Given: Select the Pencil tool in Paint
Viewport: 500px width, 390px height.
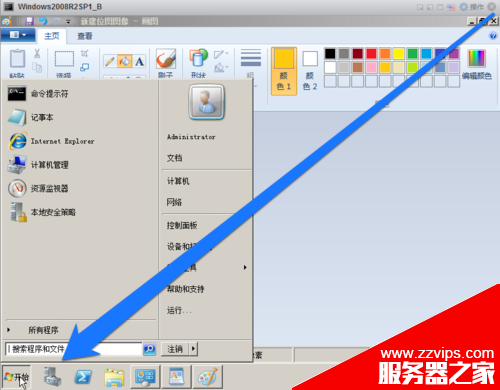Looking at the screenshot, I should pyautogui.click(x=110, y=61).
